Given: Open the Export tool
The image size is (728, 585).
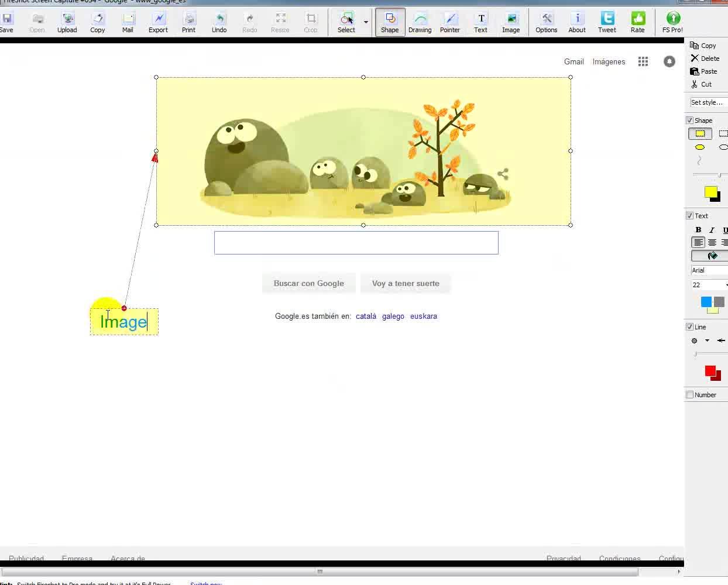Looking at the screenshot, I should click(x=158, y=23).
